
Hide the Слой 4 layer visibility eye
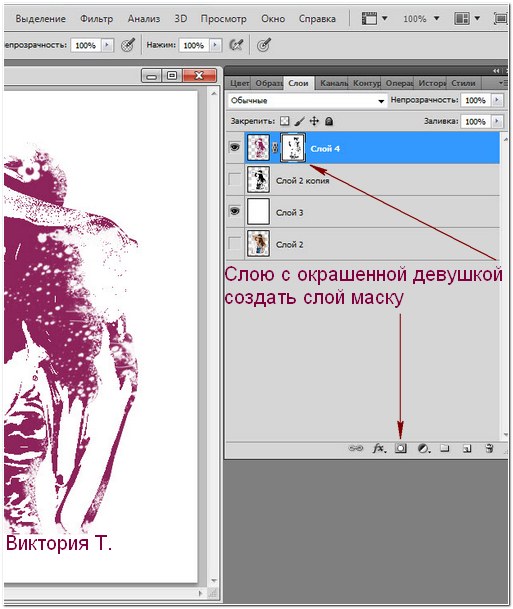[x=235, y=147]
